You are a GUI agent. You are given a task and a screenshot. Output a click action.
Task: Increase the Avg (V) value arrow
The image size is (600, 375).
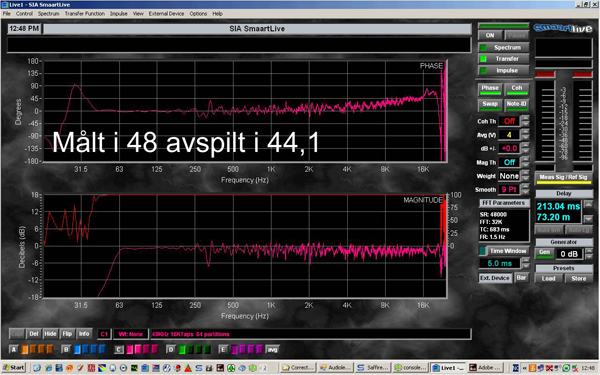[x=525, y=132]
